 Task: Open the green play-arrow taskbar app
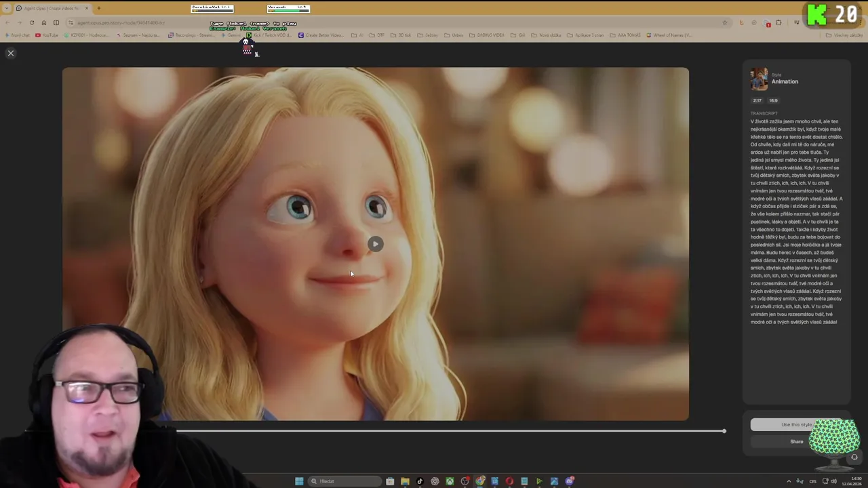point(539,481)
